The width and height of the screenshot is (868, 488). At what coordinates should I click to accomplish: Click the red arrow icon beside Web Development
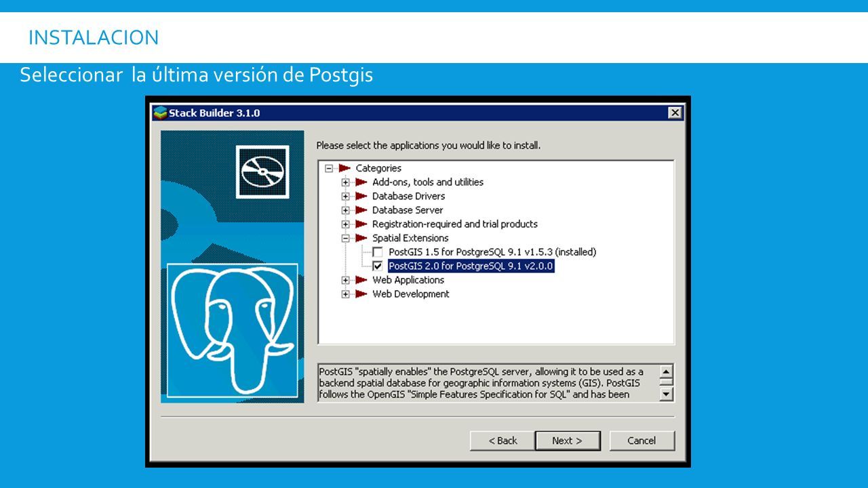(x=361, y=294)
